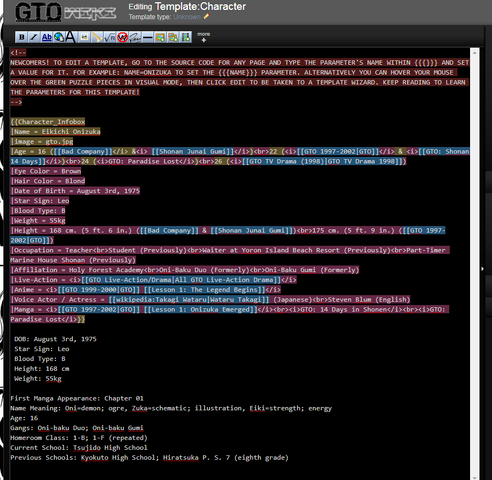Click the NEWCOMERS comment first line
The width and height of the screenshot is (492, 480).
coord(240,63)
